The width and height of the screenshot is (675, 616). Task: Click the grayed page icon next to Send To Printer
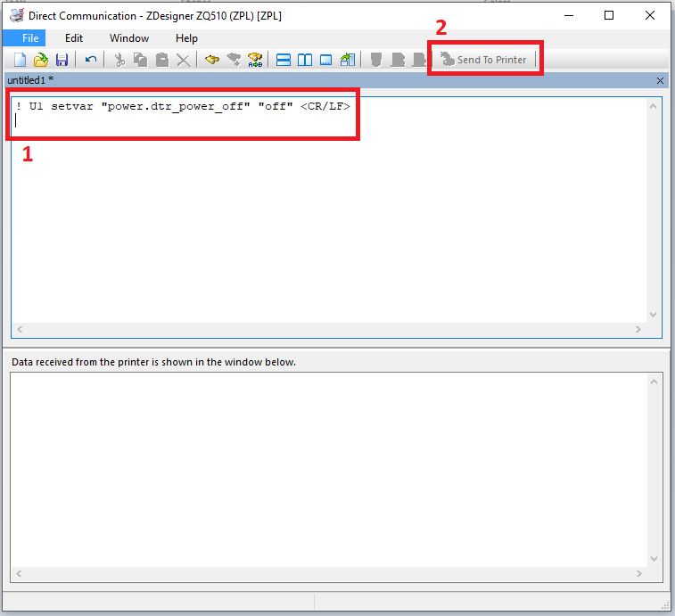[419, 60]
